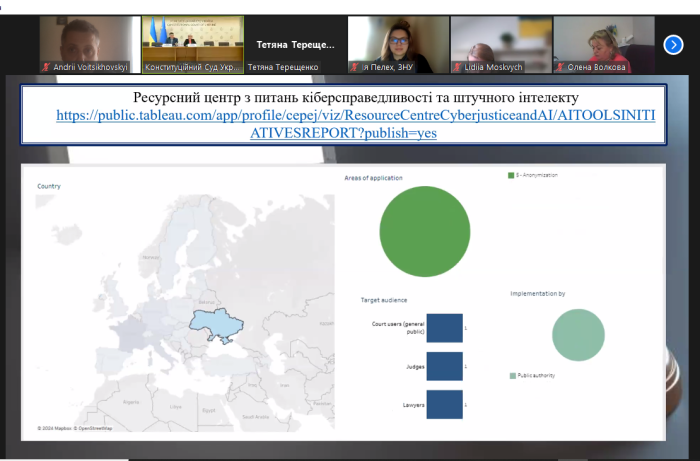Click muted mic icon on Andrii Voitsikhovskyi
700x461 pixels.
coord(46,67)
